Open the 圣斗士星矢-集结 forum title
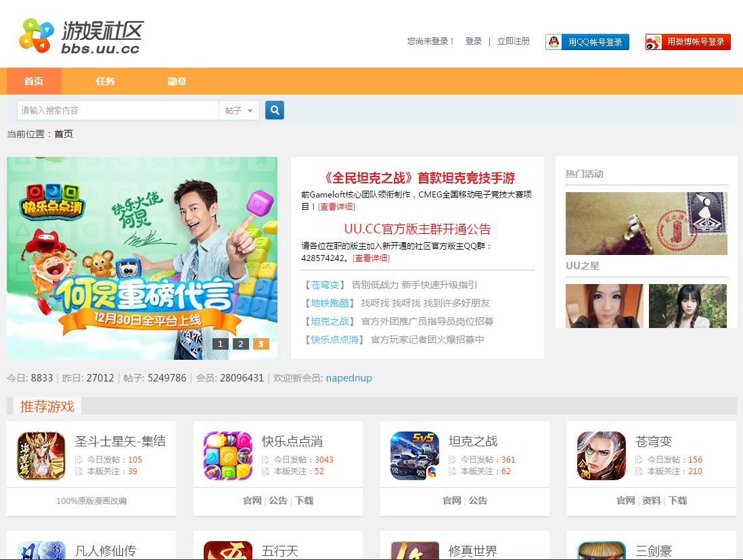Image resolution: width=743 pixels, height=560 pixels. (x=120, y=441)
